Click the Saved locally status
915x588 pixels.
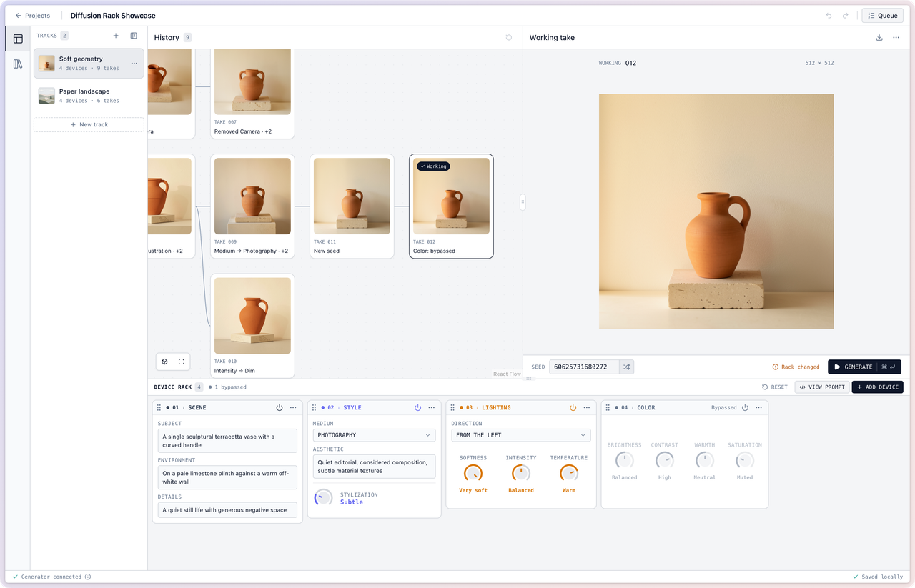(x=878, y=577)
